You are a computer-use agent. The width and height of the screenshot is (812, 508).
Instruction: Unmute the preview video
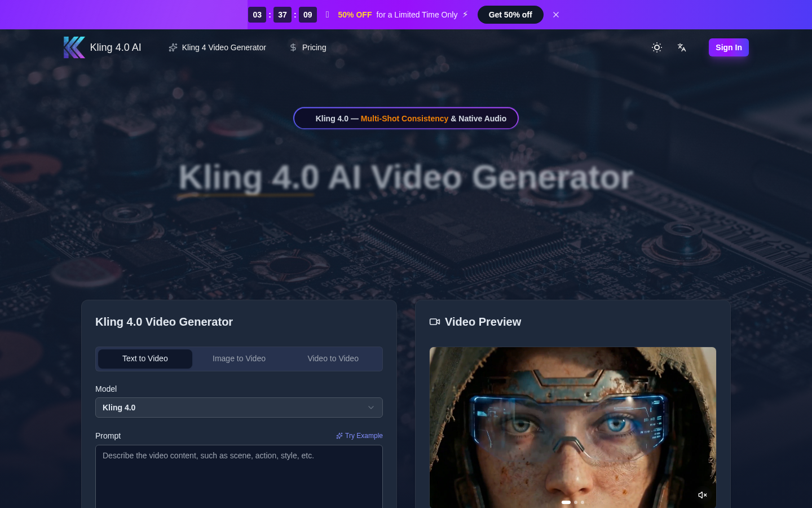pyautogui.click(x=702, y=494)
